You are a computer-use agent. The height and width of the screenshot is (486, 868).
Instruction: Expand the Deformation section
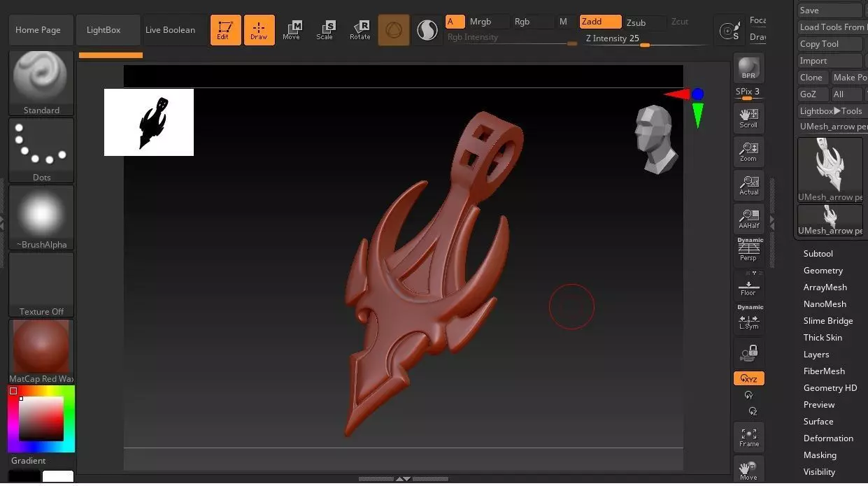[828, 438]
